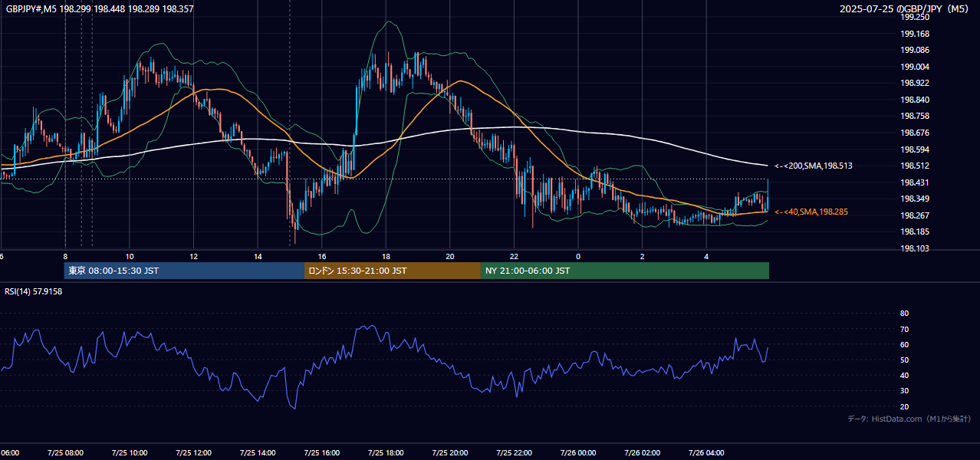Click the bottom time label 7/26 00:00
The width and height of the screenshot is (980, 460).
[577, 453]
